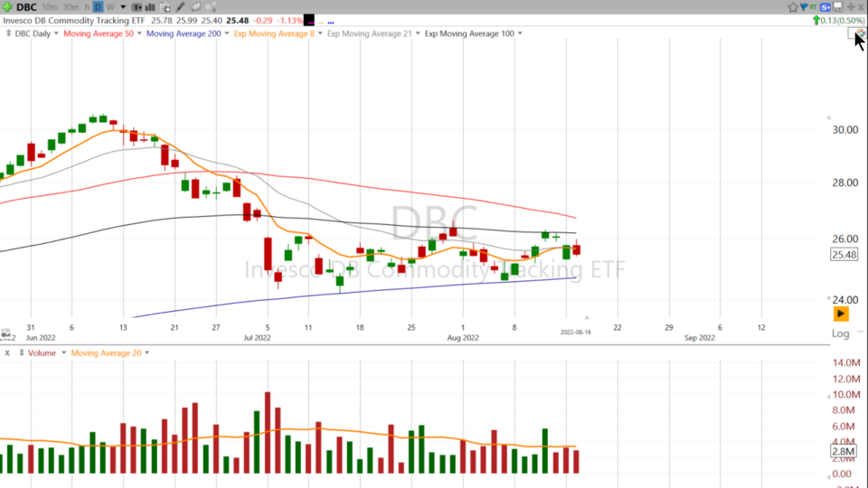Click the orange play arrow button
This screenshot has height=488, width=868.
click(841, 314)
